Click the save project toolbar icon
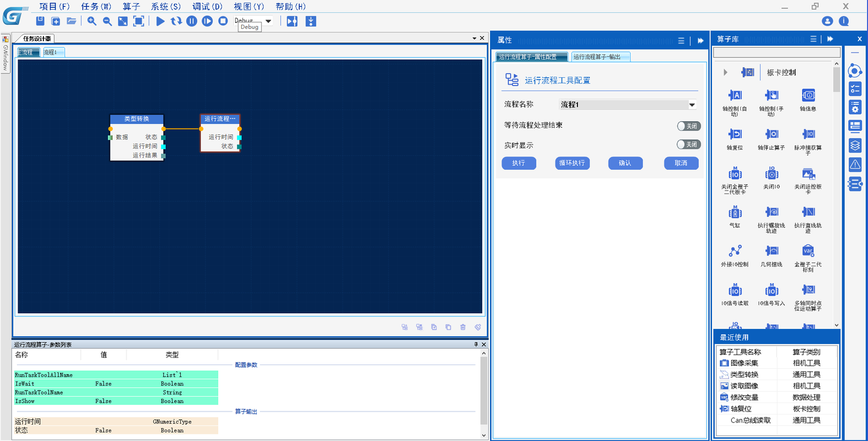 tap(40, 21)
